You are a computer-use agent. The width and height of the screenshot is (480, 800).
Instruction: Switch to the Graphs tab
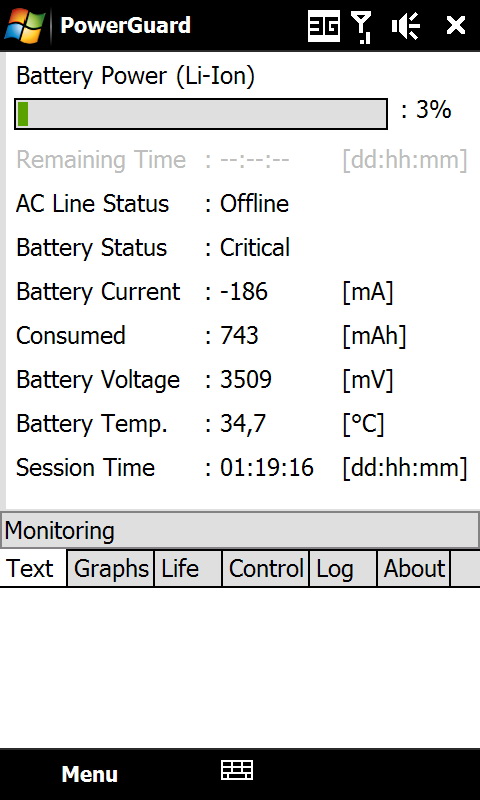pos(111,568)
